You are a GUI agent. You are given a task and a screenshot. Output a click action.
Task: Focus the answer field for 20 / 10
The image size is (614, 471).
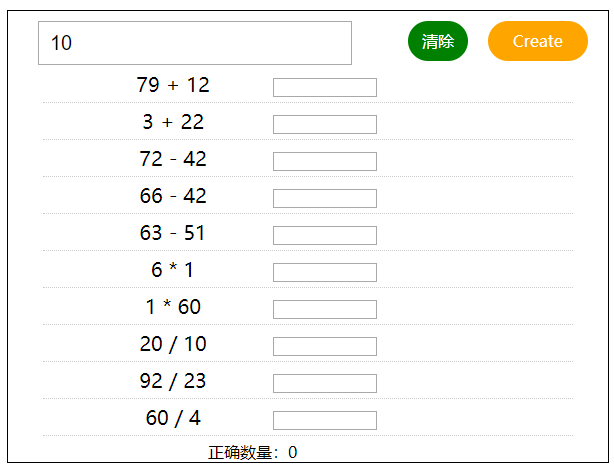324,346
